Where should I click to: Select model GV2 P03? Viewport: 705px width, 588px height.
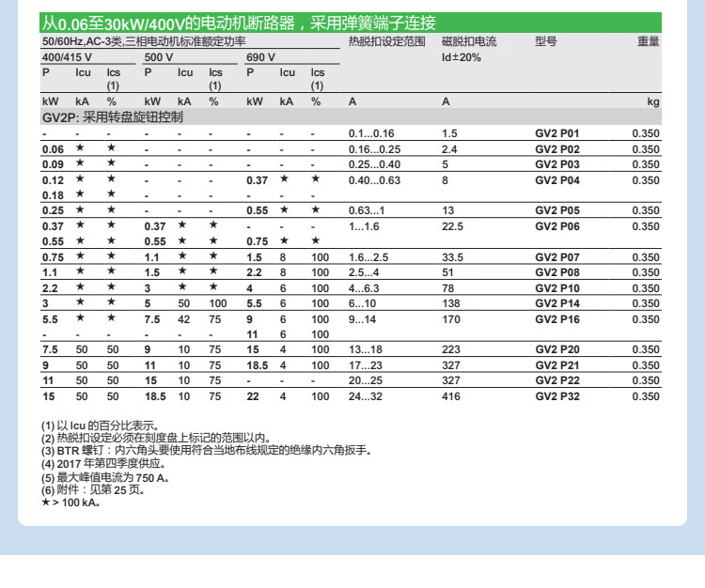click(557, 164)
